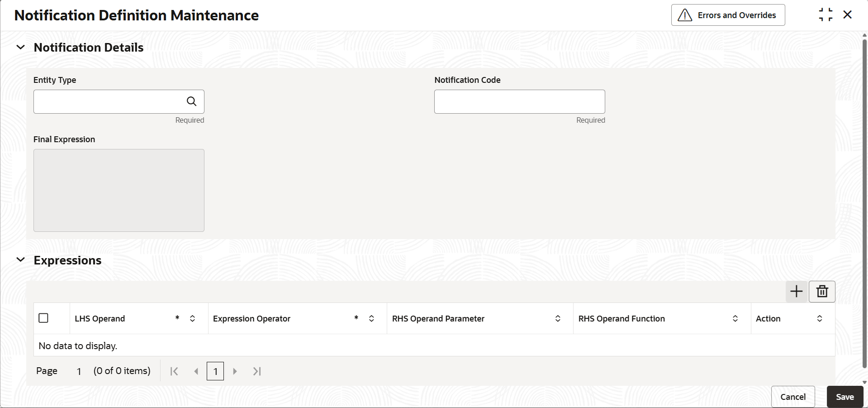This screenshot has height=408, width=868.
Task: Cancel the notification definition
Action: pos(792,397)
